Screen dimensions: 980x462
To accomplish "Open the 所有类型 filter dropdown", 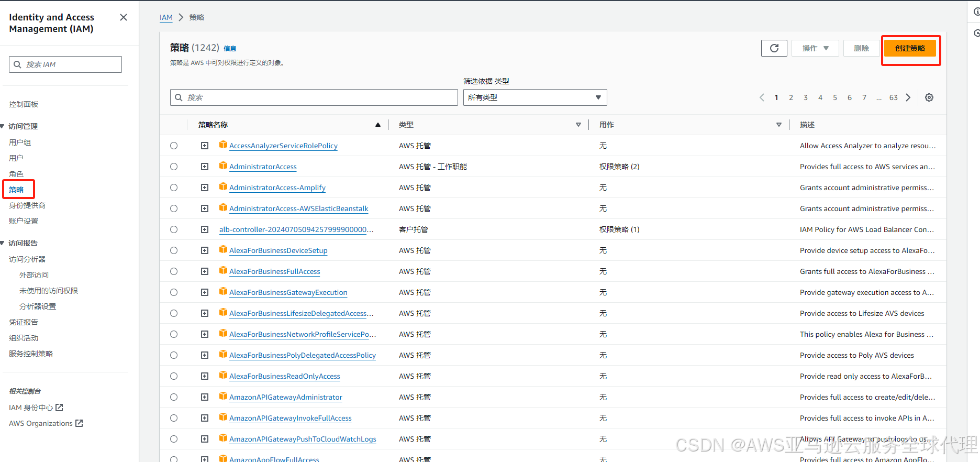I will click(x=535, y=97).
